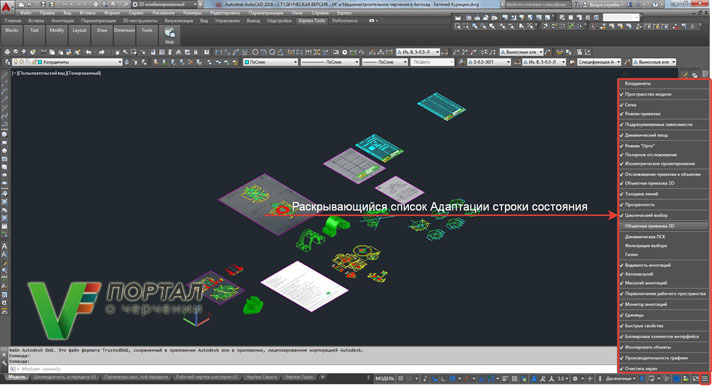Open the AutoCAD application menu logo

[x=6, y=7]
